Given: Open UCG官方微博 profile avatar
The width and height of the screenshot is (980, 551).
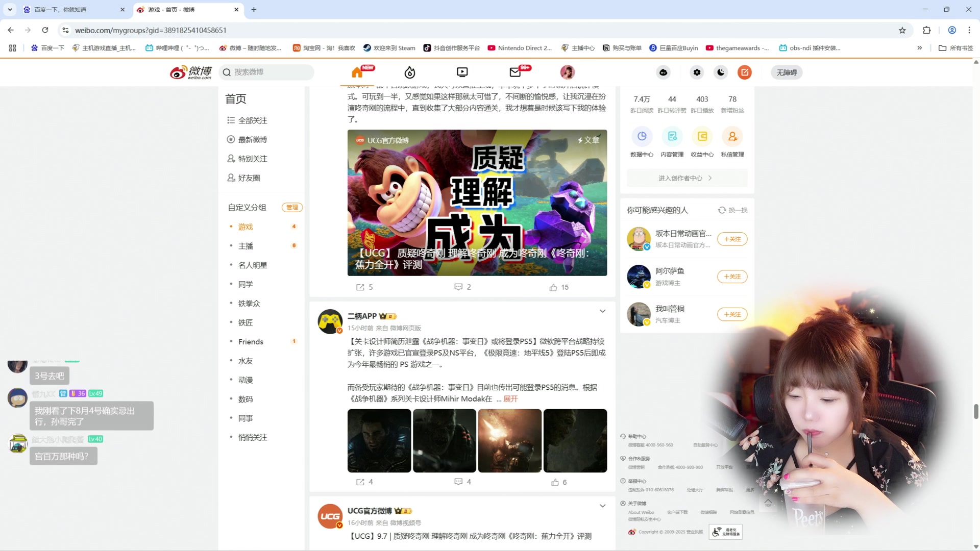Looking at the screenshot, I should click(x=330, y=516).
